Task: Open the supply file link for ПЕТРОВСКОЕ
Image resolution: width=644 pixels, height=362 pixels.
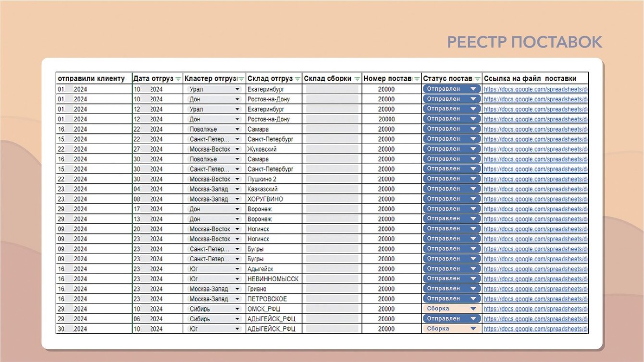Action: tap(535, 299)
